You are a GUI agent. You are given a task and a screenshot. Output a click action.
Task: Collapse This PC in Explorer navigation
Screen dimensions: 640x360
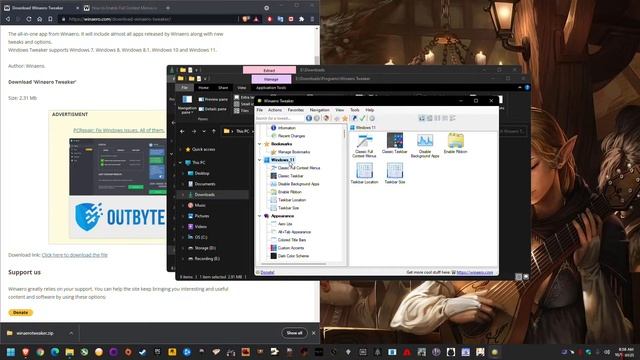coord(180,162)
